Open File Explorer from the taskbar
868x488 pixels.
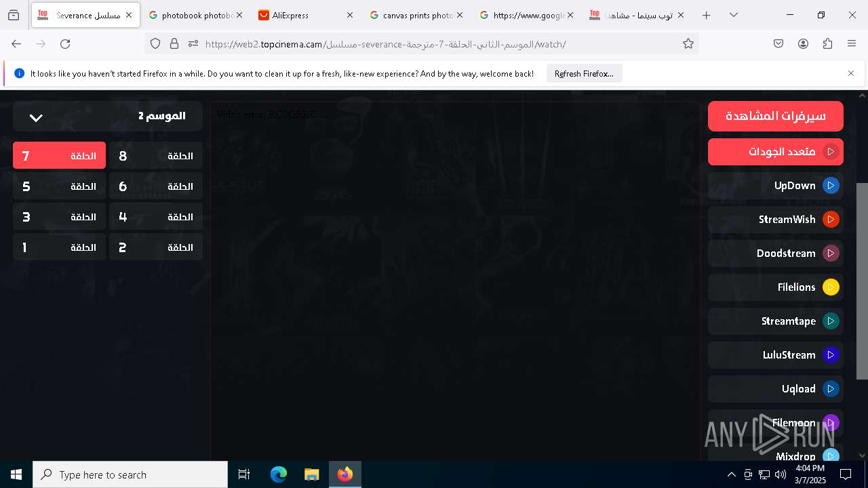(311, 474)
